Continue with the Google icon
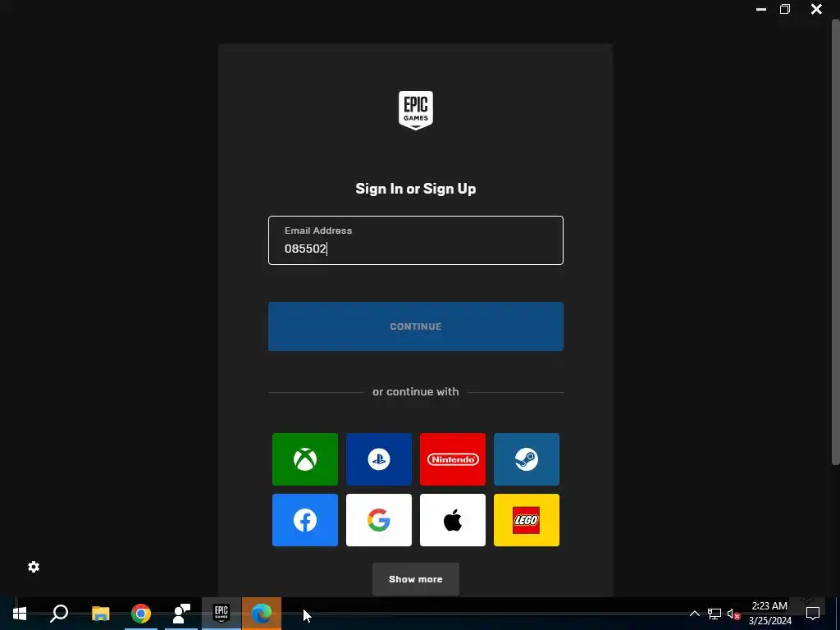 point(379,520)
